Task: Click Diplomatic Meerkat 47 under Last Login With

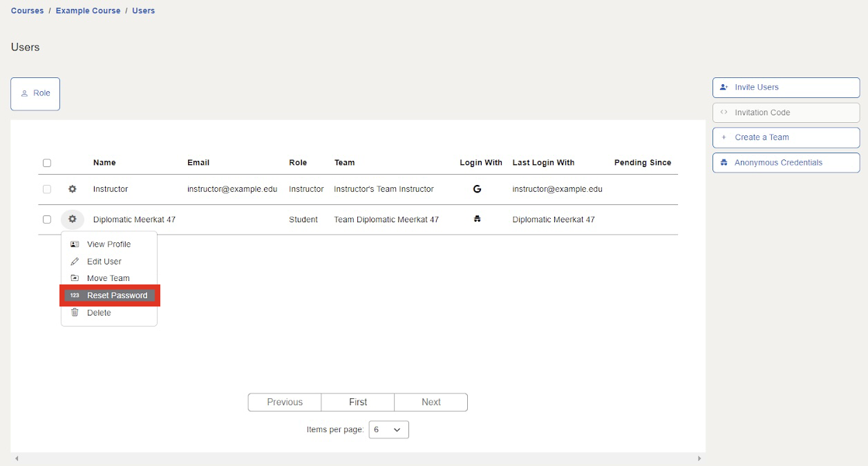Action: coord(554,220)
